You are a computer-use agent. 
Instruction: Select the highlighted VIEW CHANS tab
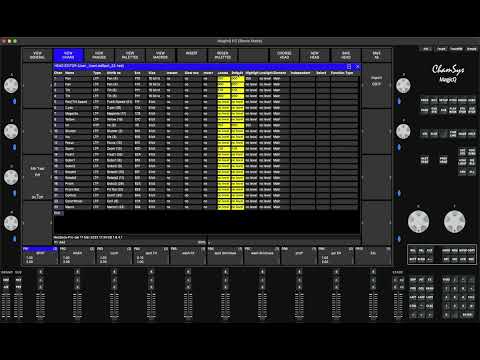[x=68, y=55]
